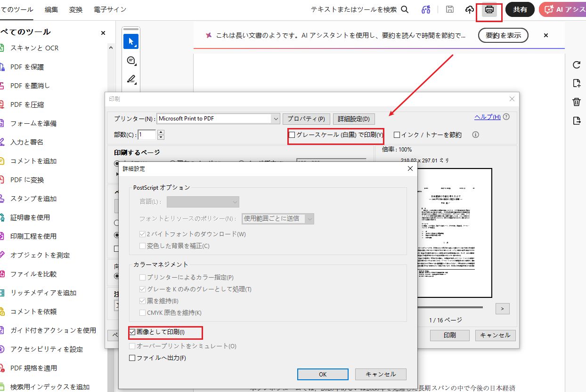Open the 使用範囲ごとに送信 policy dropdown
This screenshot has height=392, width=586.
pyautogui.click(x=278, y=218)
